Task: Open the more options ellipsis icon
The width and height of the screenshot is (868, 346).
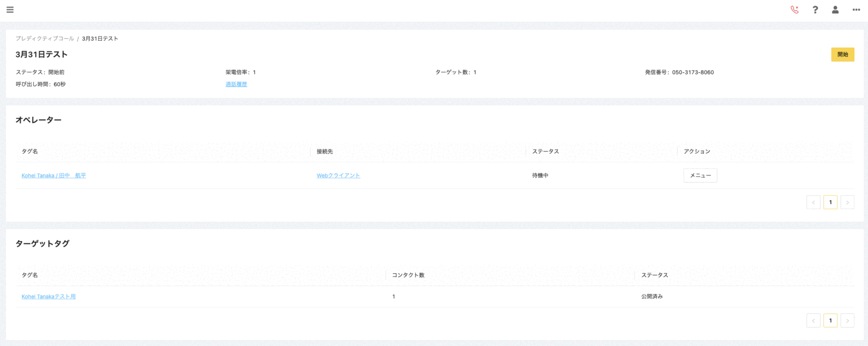Action: 856,10
